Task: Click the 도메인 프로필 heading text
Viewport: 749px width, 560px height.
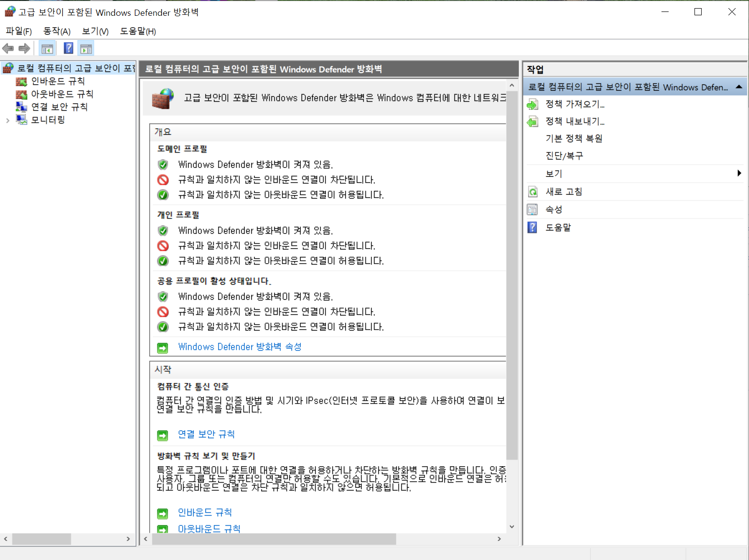Action: (x=182, y=149)
